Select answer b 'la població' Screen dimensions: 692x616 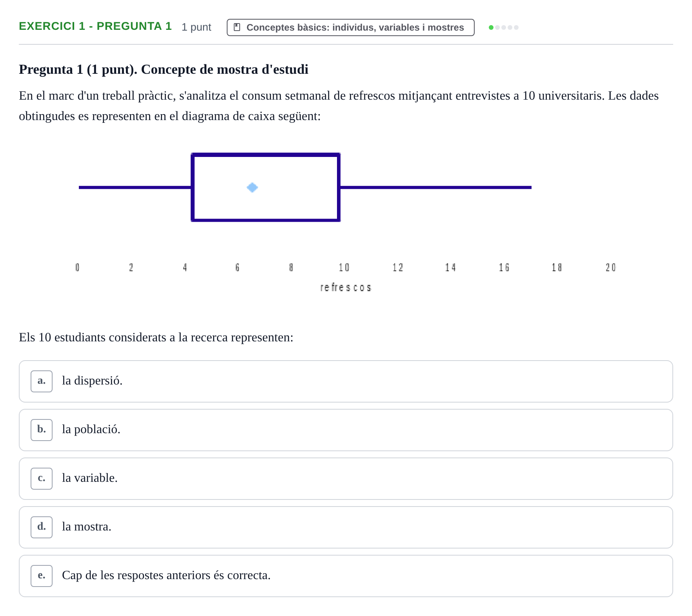pyautogui.click(x=346, y=430)
